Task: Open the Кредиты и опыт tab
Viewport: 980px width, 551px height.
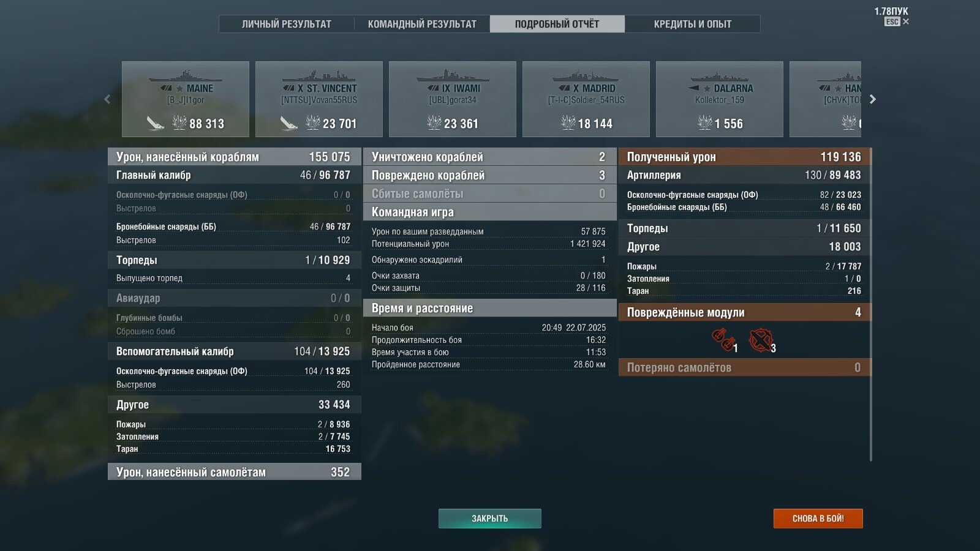Action: (x=693, y=24)
